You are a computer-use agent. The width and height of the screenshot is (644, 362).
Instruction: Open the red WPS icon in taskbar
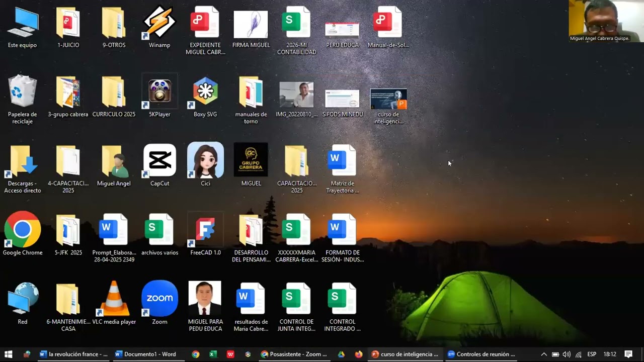[230, 354]
